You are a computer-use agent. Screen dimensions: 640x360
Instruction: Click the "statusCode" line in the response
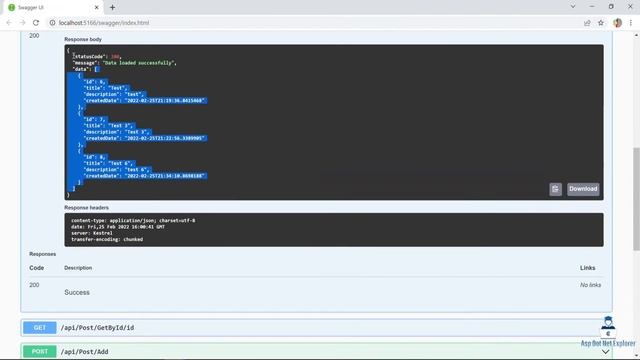point(97,56)
